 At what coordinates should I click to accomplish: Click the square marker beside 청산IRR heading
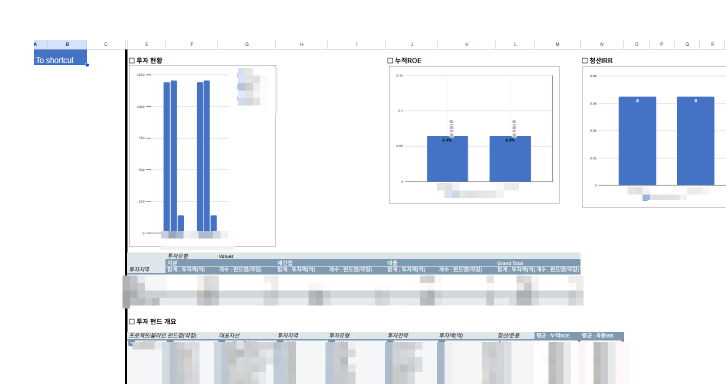(x=585, y=61)
